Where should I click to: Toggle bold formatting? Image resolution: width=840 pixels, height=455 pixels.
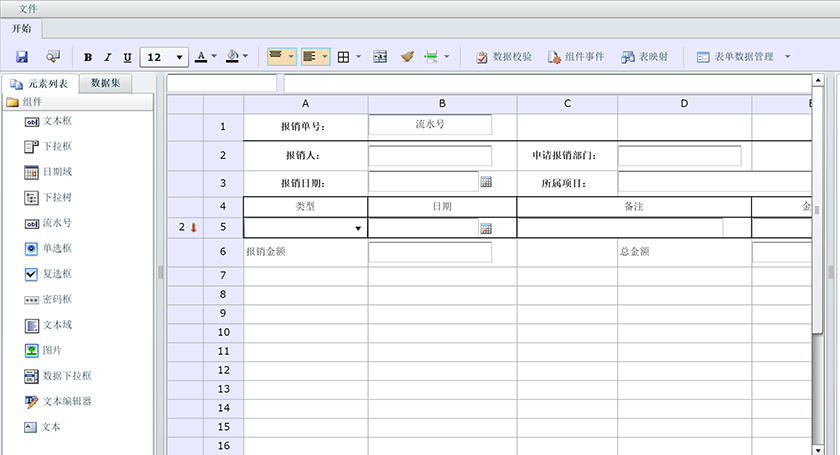click(88, 57)
